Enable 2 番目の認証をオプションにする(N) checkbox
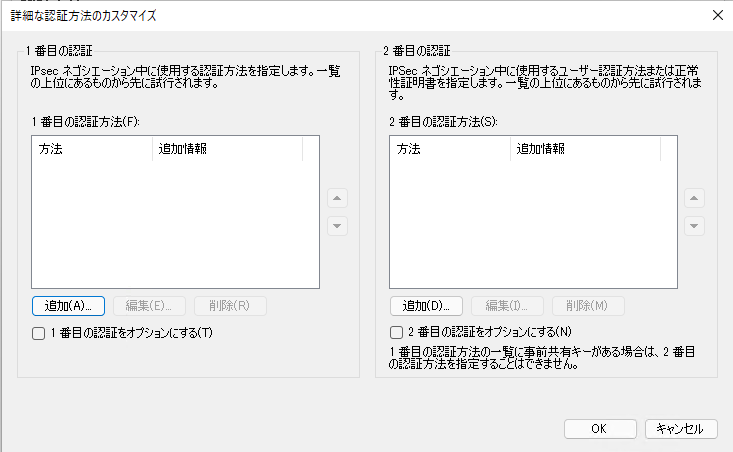Image resolution: width=733 pixels, height=452 pixels. point(396,332)
